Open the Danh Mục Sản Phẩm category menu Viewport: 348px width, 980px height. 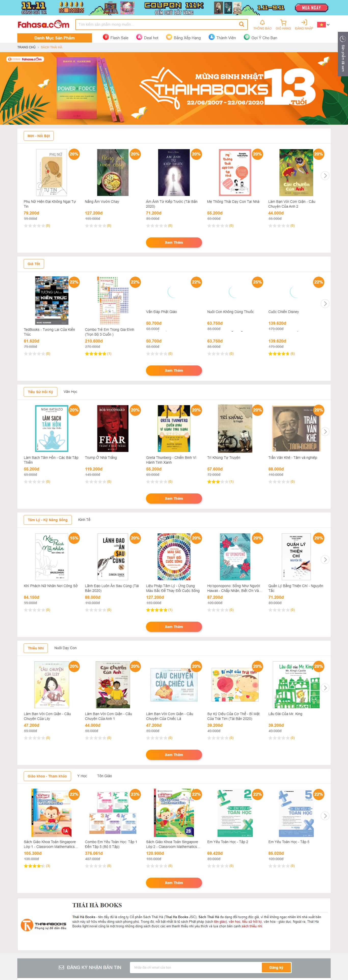click(x=55, y=38)
